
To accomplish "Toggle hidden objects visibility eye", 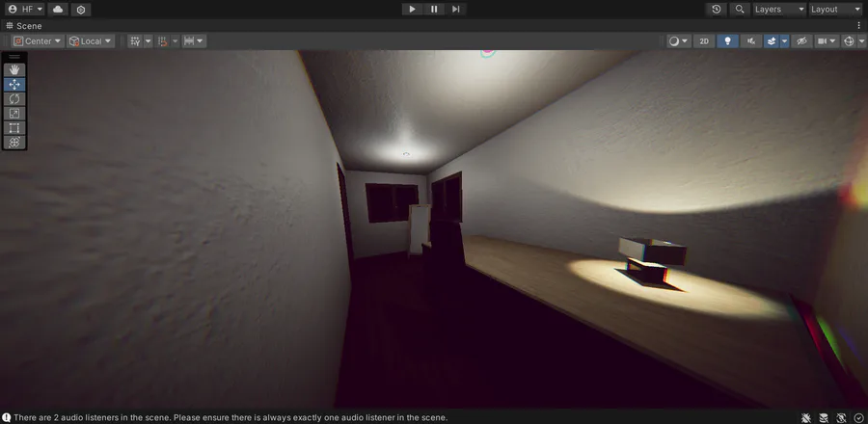I will 801,40.
